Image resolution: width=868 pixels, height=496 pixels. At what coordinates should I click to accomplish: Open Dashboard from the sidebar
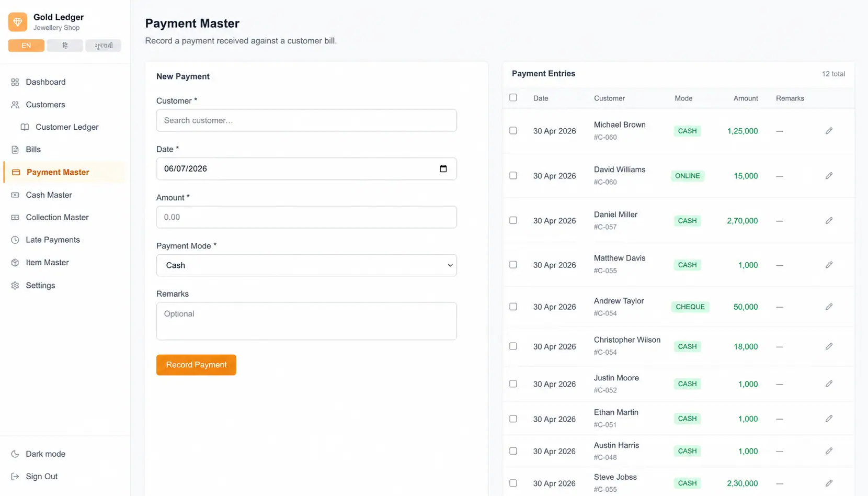point(64,82)
